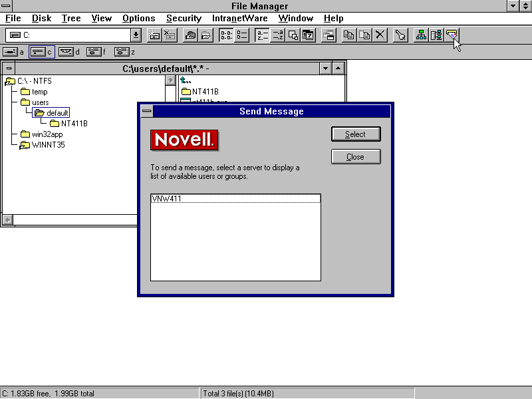Open a new window via toolbar icon
The image size is (532, 399).
(x=329, y=35)
